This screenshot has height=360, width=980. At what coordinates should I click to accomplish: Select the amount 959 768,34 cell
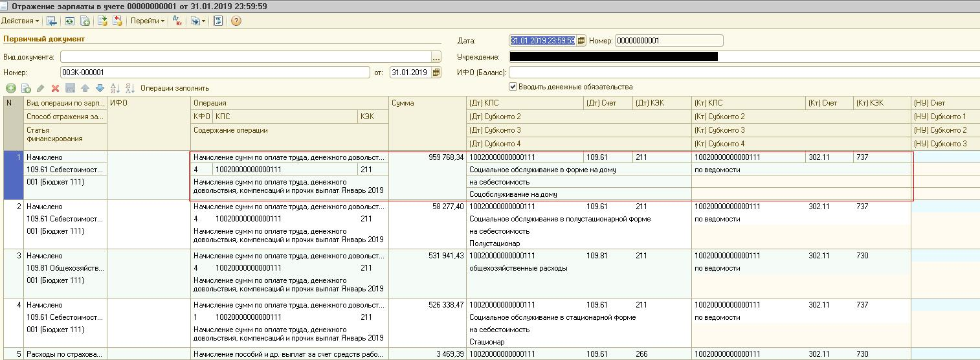[x=427, y=157]
